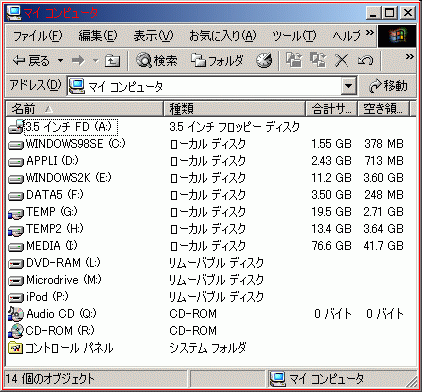Select the iPod (P:) removable disk

tap(38, 297)
